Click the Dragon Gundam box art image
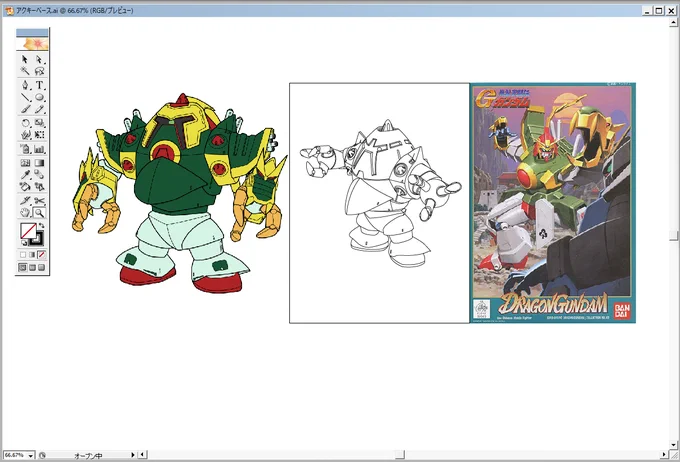 (x=552, y=203)
